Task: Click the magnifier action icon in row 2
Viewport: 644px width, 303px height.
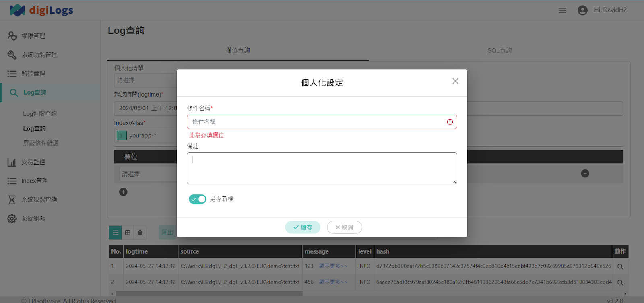Action: pyautogui.click(x=620, y=282)
